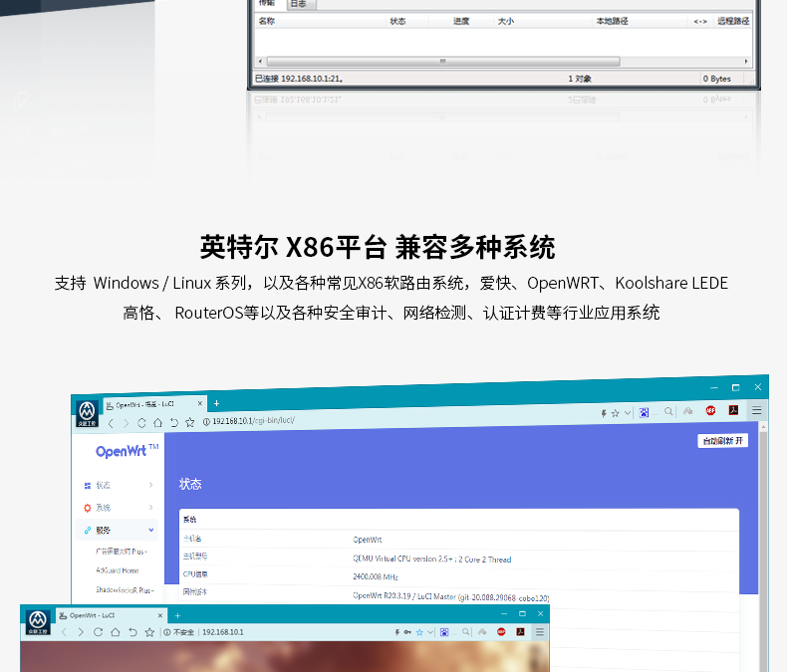Open 广告屏蔽大师 Plus+ service entry
Screen dimensions: 787x672
(x=122, y=552)
